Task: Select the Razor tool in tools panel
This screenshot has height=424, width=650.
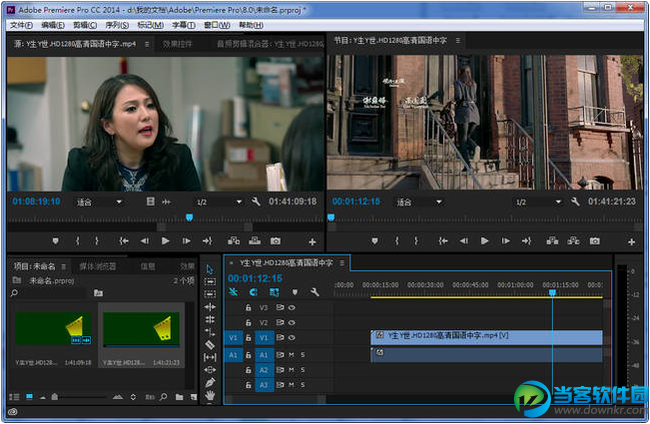Action: [x=210, y=345]
